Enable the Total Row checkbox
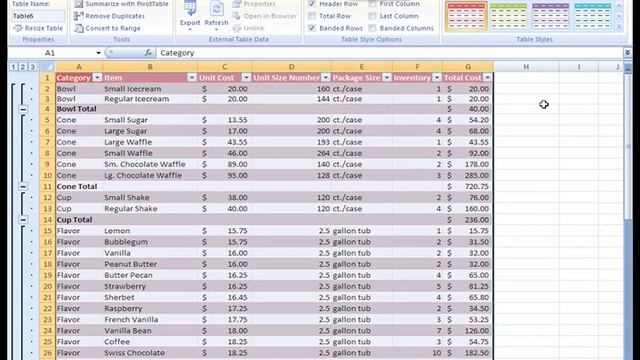Image resolution: width=640 pixels, height=360 pixels. click(x=312, y=16)
